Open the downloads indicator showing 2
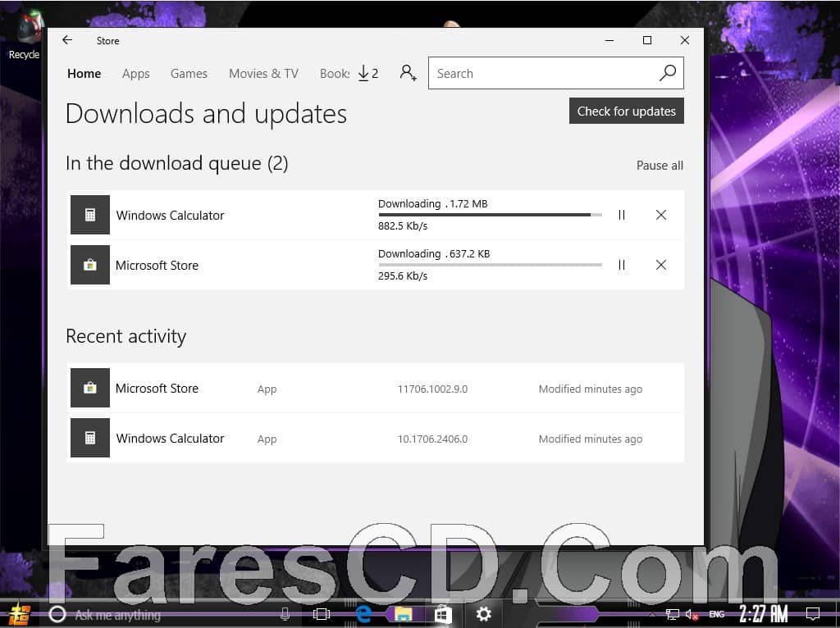Image resolution: width=840 pixels, height=628 pixels. 368,73
